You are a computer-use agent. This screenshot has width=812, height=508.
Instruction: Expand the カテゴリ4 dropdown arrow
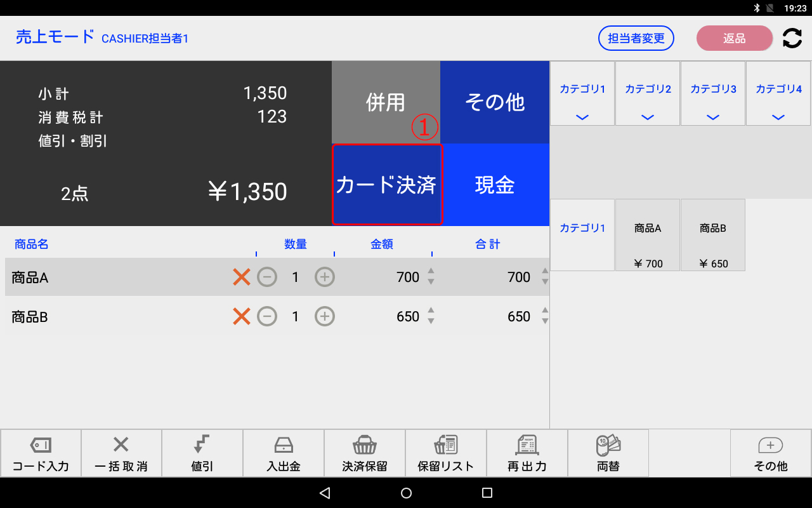click(x=778, y=117)
